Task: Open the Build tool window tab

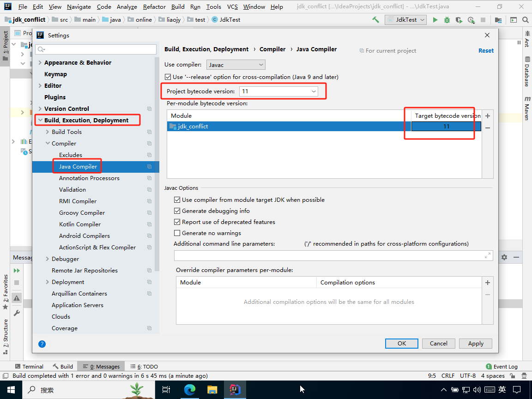Action: (x=63, y=366)
